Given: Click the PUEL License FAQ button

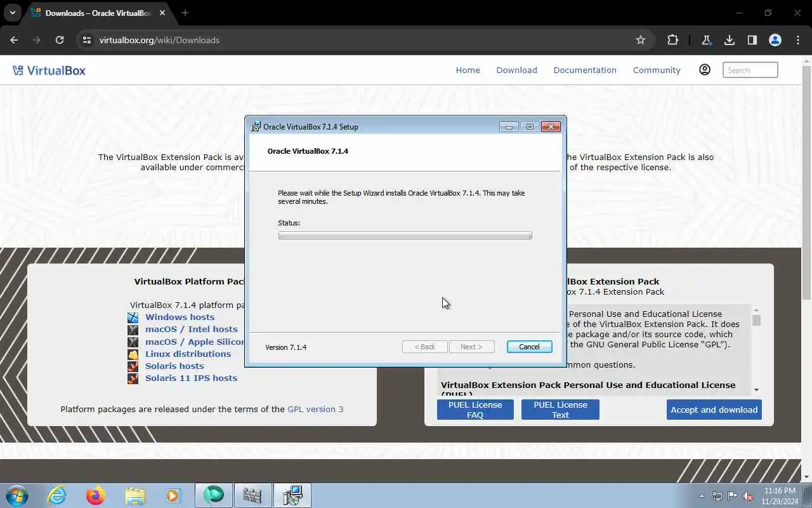Looking at the screenshot, I should click(x=475, y=410).
